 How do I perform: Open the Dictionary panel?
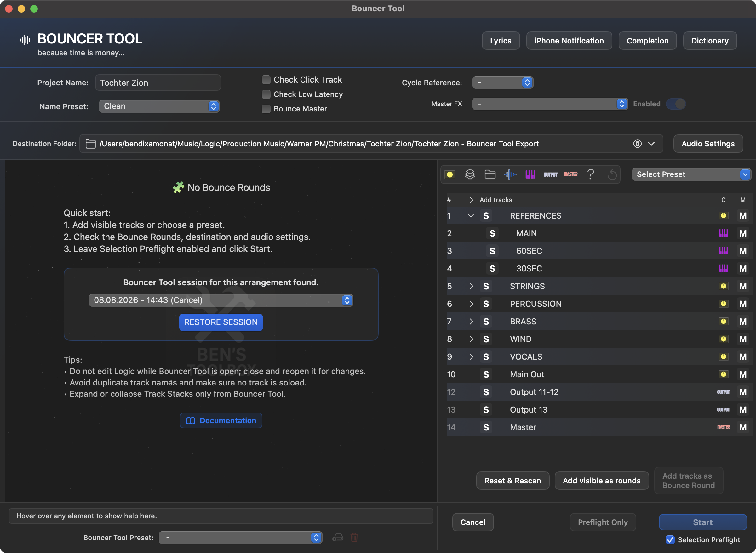click(709, 41)
